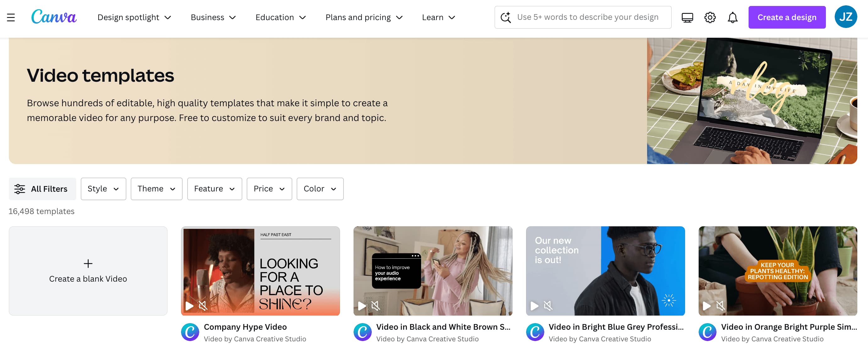Unmute the plant repotting video preview
Screen dimensions: 868x347
click(720, 306)
